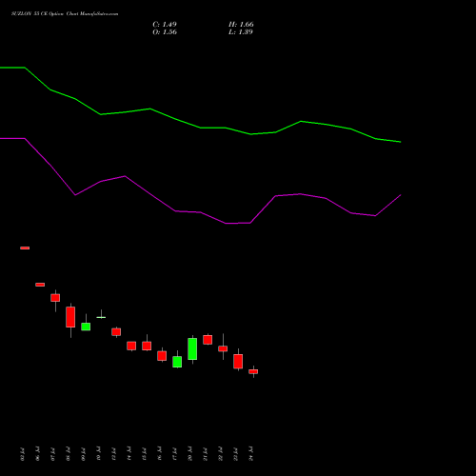Image resolution: width=476 pixels, height=476 pixels.
Task: Click the tallest green candlestick
Action: coord(192,349)
